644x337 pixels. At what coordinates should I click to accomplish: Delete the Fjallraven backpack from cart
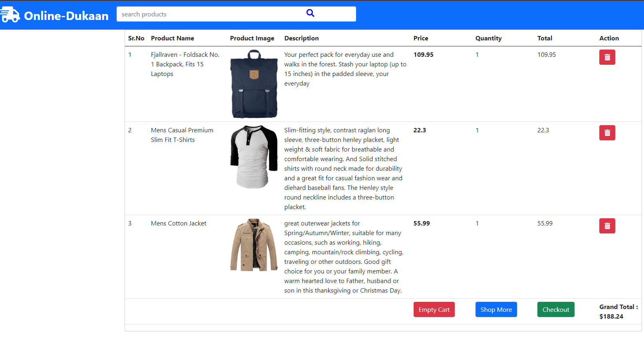(x=607, y=57)
